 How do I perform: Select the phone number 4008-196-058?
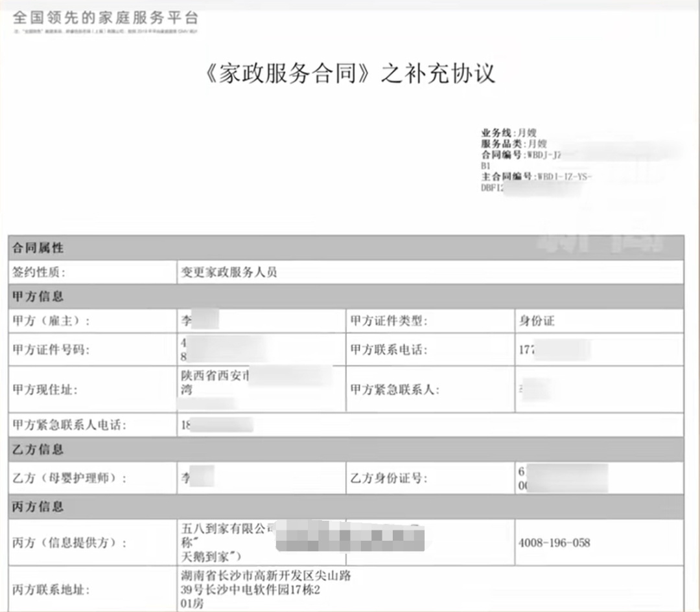554,543
